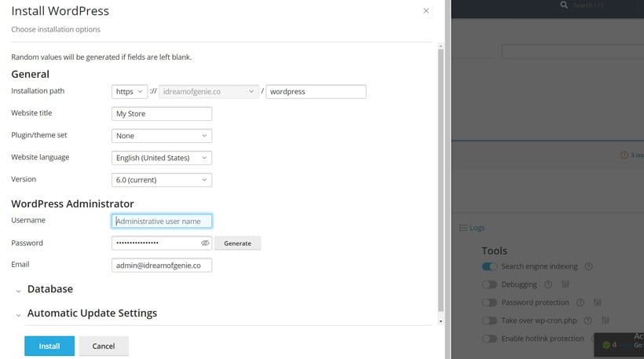Toggle the Debugging switch
Screen dimensions: 644x359
click(489, 284)
